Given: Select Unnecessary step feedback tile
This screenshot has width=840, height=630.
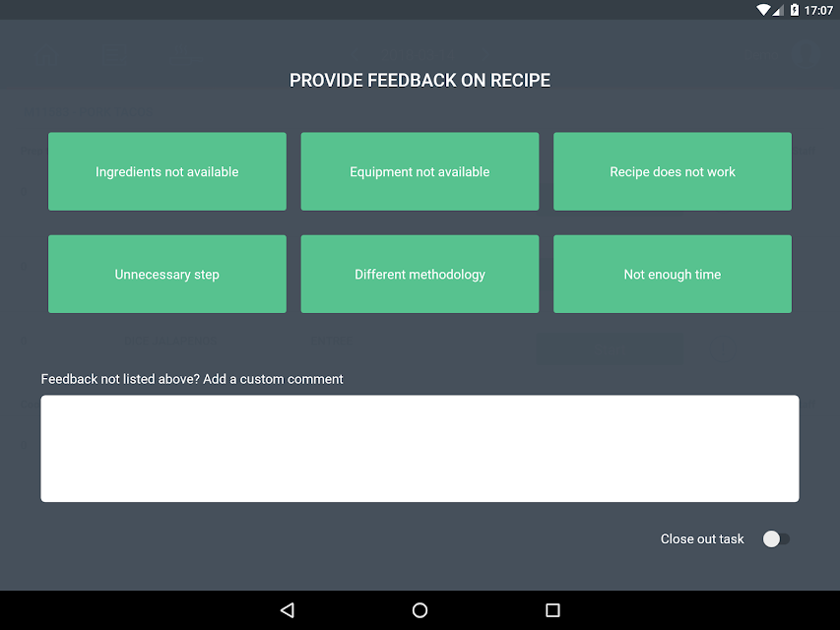Looking at the screenshot, I should click(167, 274).
